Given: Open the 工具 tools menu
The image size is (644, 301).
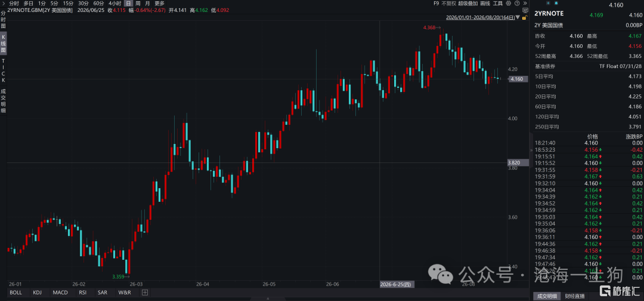Looking at the screenshot, I should 498,4.
